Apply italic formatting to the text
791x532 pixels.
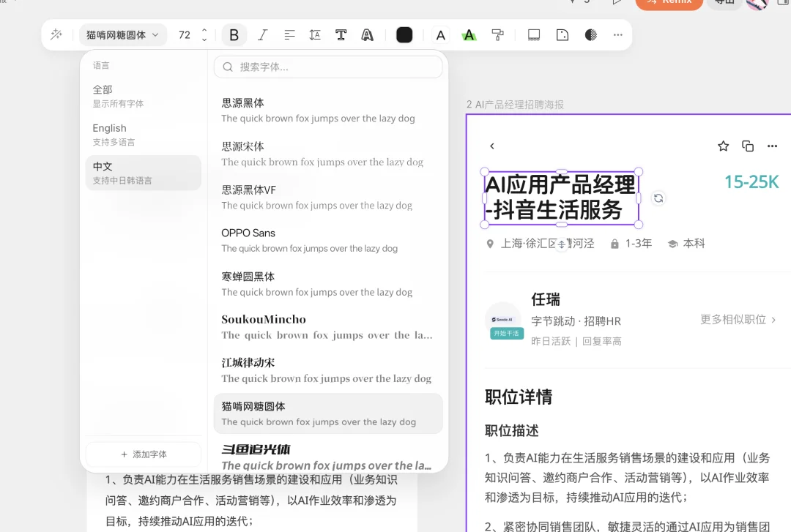(263, 34)
